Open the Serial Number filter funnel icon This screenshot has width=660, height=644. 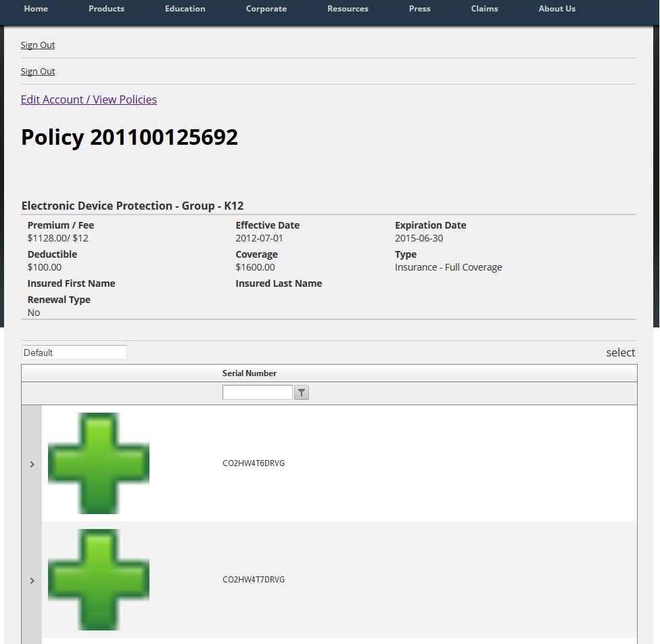(x=302, y=392)
